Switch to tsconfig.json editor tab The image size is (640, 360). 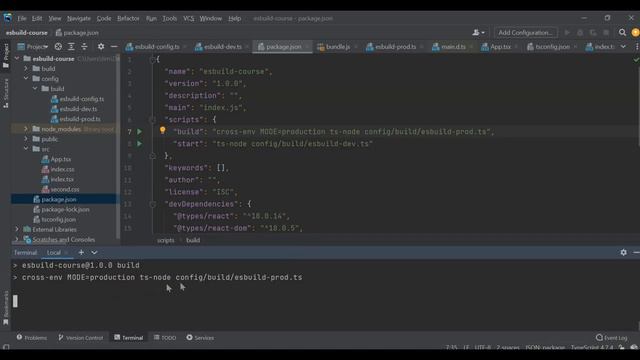[552, 47]
